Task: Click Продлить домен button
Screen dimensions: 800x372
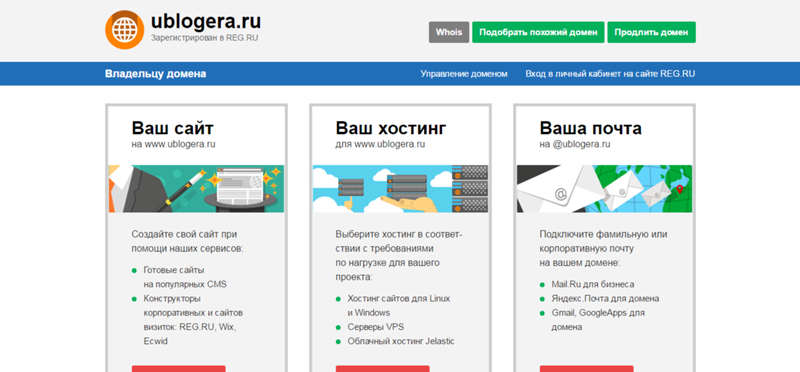Action: pos(652,32)
